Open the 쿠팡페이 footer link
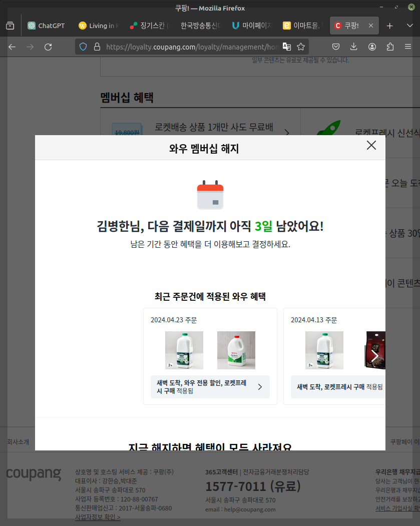The image size is (420, 526). click(405, 442)
